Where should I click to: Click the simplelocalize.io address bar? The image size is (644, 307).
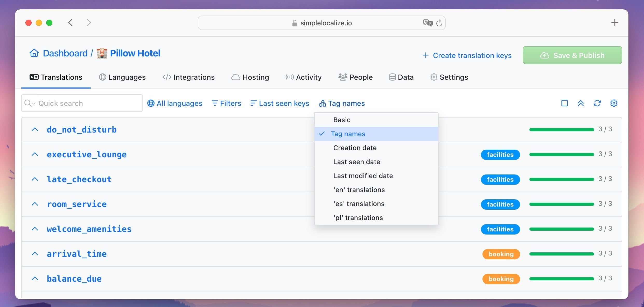(x=321, y=23)
